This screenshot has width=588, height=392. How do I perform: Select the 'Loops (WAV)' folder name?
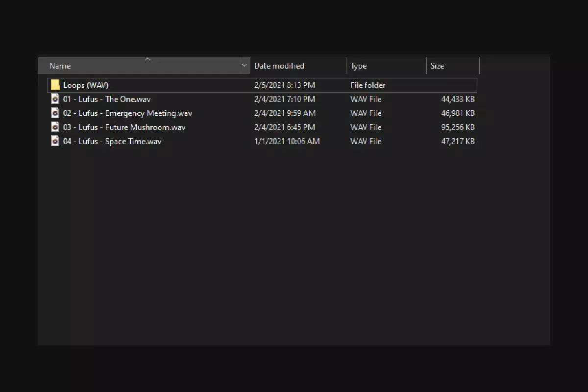pos(86,85)
